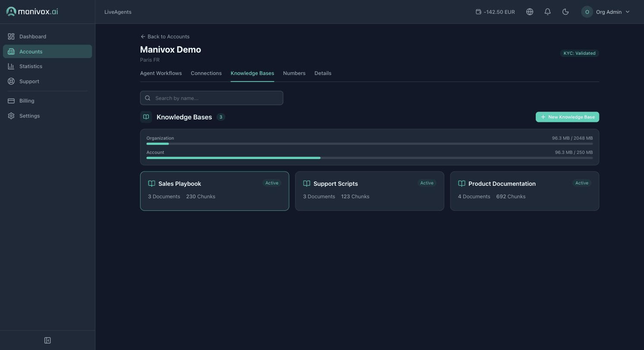The height and width of the screenshot is (350, 644).
Task: Select Accounts in the sidebar
Action: click(47, 51)
